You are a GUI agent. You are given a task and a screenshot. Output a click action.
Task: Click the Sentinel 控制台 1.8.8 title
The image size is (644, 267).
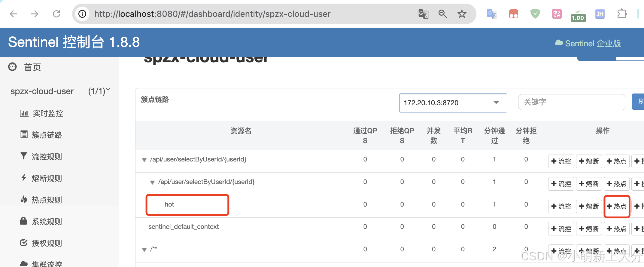pyautogui.click(x=74, y=42)
